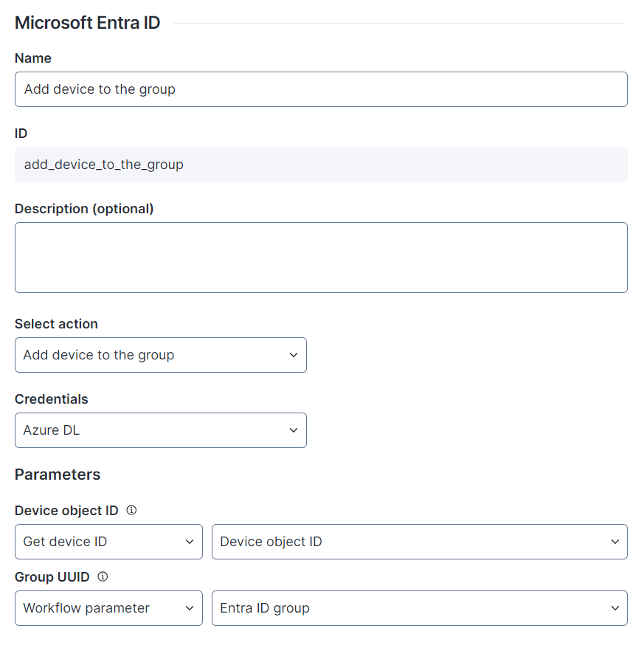Open the Select action dropdown

coord(160,355)
